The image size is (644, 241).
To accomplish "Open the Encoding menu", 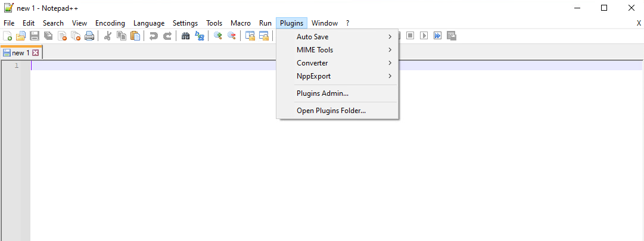I will 110,23.
